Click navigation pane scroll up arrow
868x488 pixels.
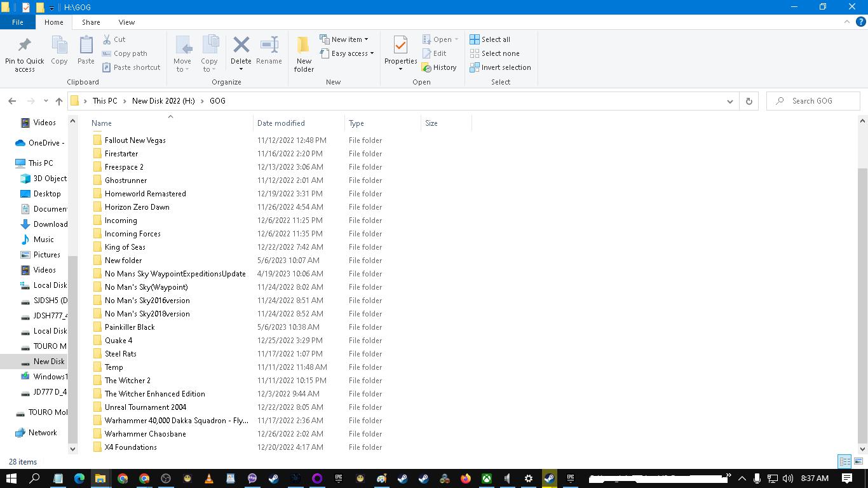(x=72, y=121)
